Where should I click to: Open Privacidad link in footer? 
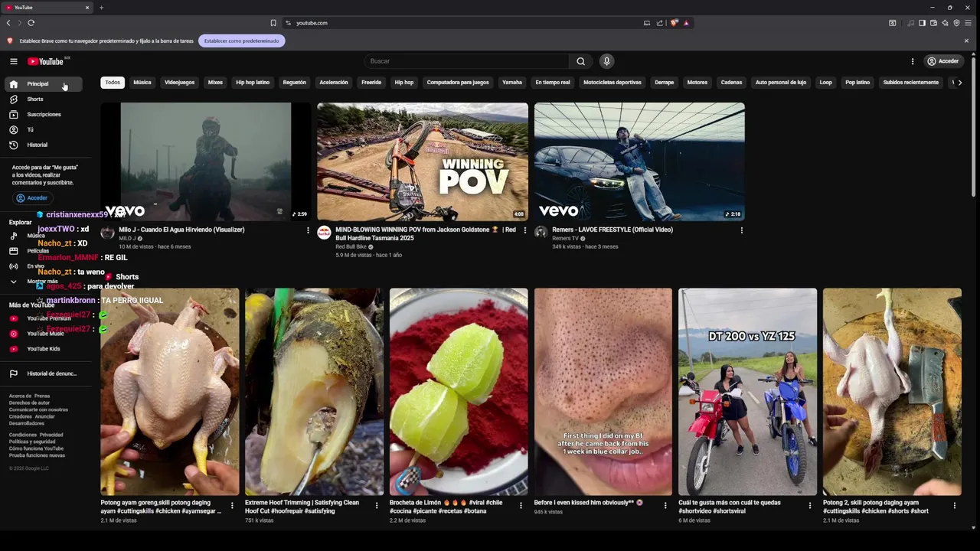coord(51,435)
